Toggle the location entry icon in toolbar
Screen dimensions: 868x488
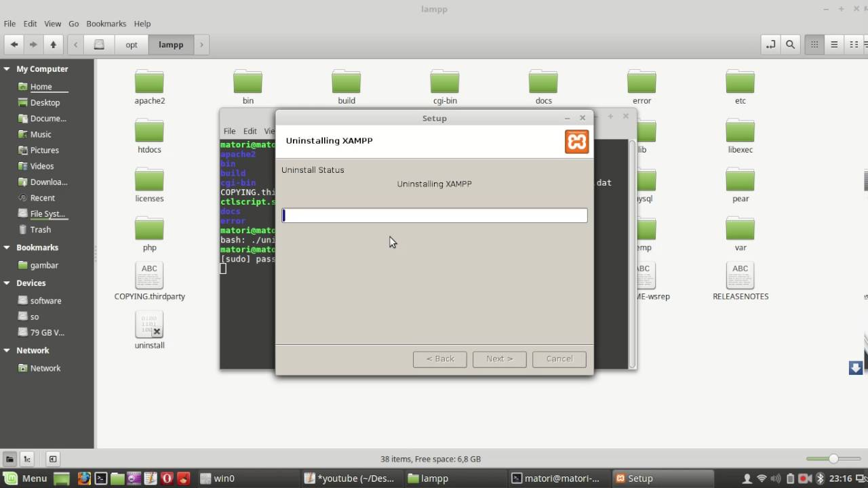coord(770,45)
